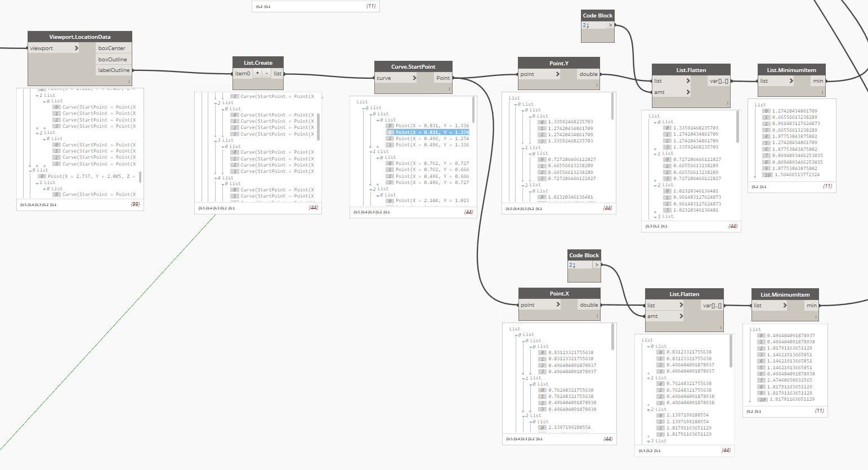Click min output of List.MinimumItem after Point.X chain

click(x=812, y=306)
